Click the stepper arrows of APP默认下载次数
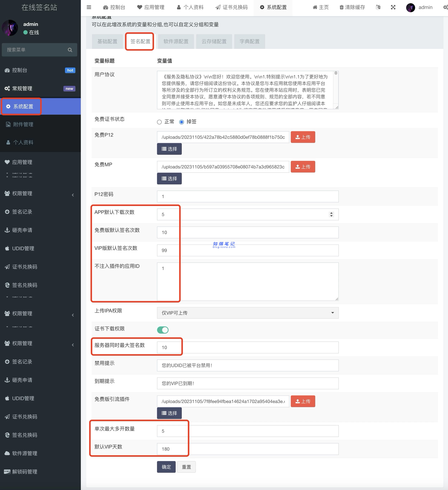This screenshot has height=490, width=448. pyautogui.click(x=331, y=214)
